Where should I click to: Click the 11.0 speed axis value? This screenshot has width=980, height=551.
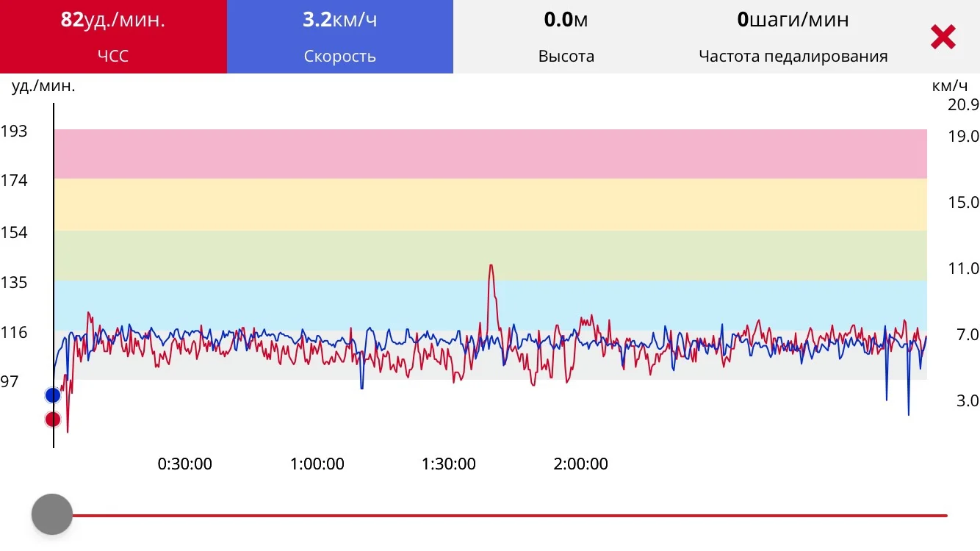click(x=963, y=269)
